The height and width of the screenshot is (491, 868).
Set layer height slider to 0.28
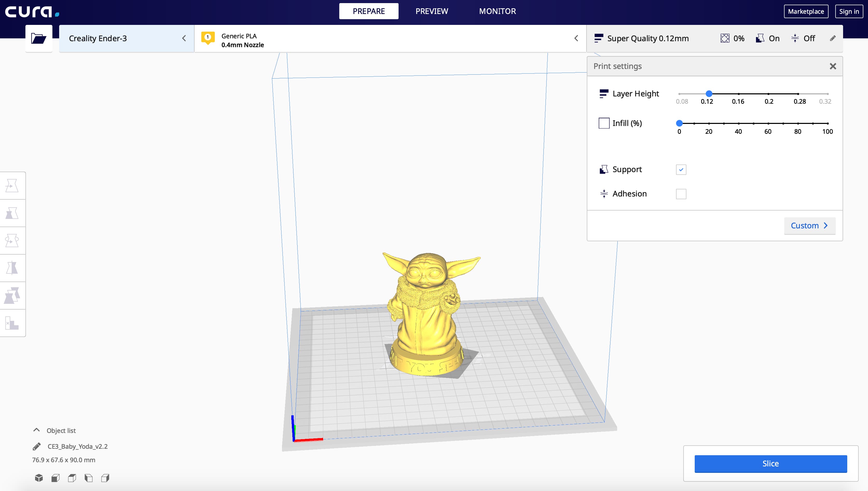pos(798,94)
